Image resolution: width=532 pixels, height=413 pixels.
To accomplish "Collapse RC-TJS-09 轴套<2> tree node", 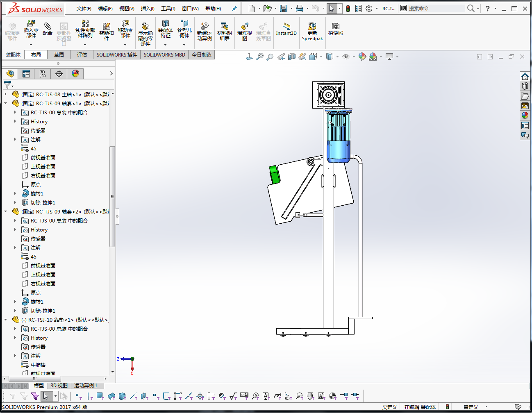I will coord(6,211).
